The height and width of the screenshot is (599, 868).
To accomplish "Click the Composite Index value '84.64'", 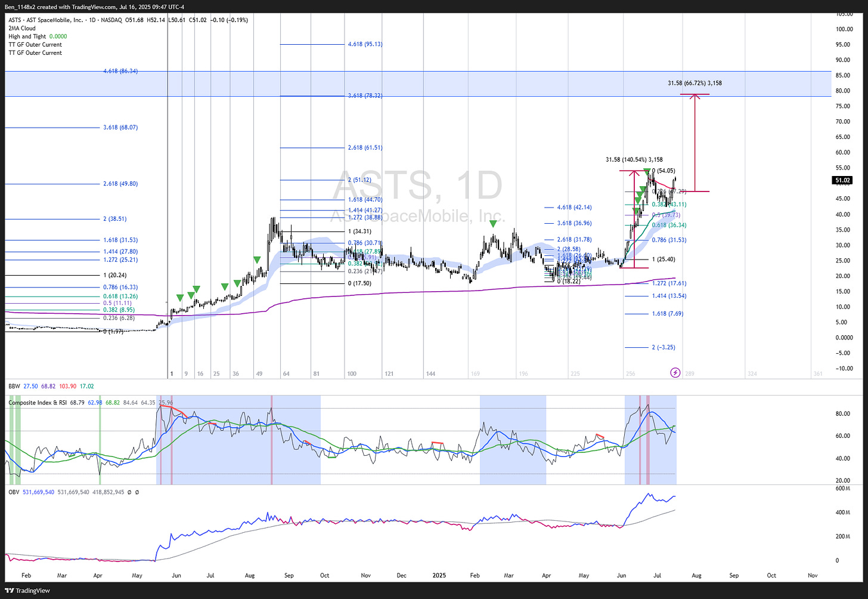I will 130,403.
